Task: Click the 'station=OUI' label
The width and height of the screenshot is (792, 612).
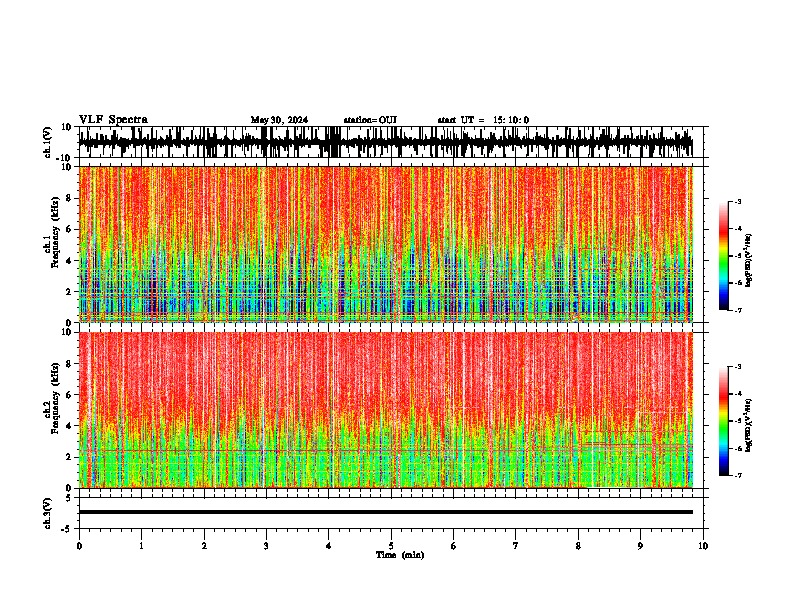Action: point(370,120)
